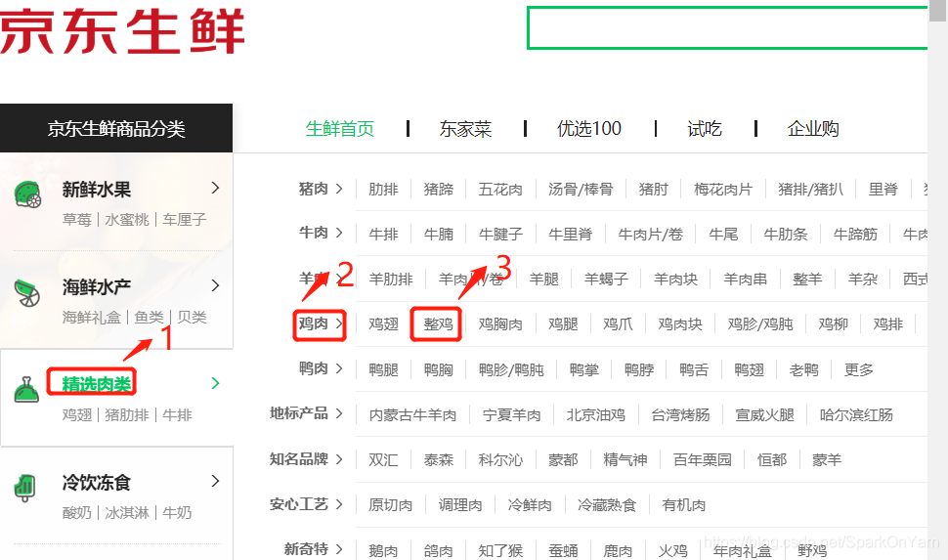Open the 科尔沁 brand link

click(x=500, y=459)
